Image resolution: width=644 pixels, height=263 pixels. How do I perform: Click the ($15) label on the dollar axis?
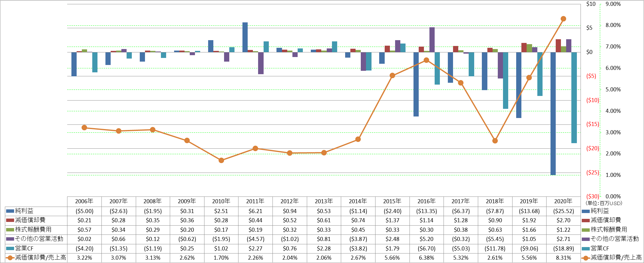click(593, 124)
